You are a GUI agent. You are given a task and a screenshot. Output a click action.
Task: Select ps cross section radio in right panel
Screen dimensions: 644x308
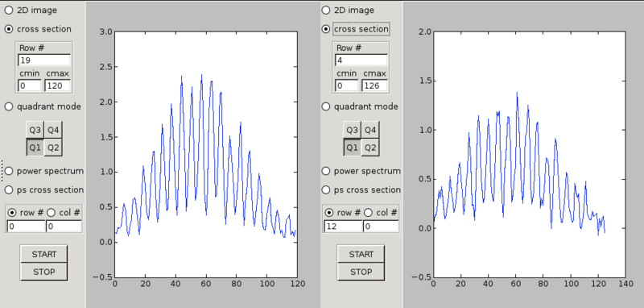tap(325, 189)
